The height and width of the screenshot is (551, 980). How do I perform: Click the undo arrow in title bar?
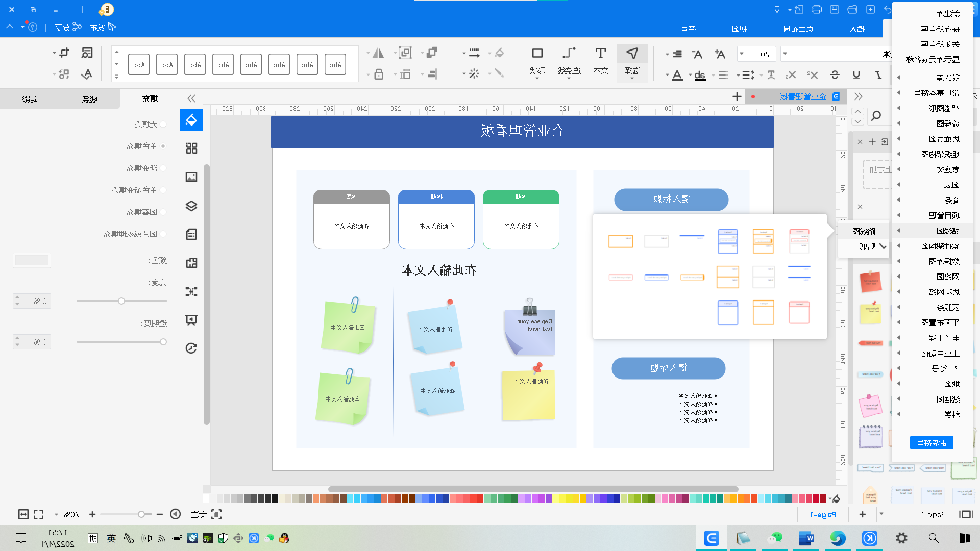887,9
